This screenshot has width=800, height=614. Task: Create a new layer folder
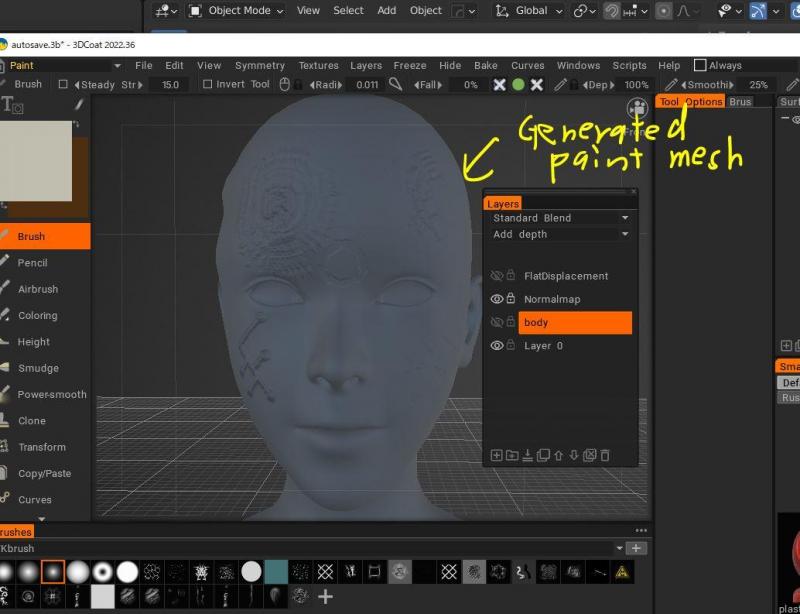pos(512,456)
